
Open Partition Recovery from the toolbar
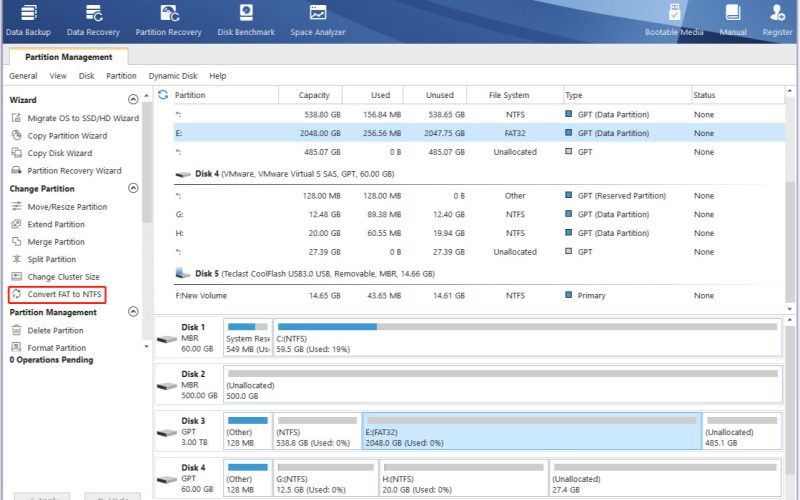168,20
